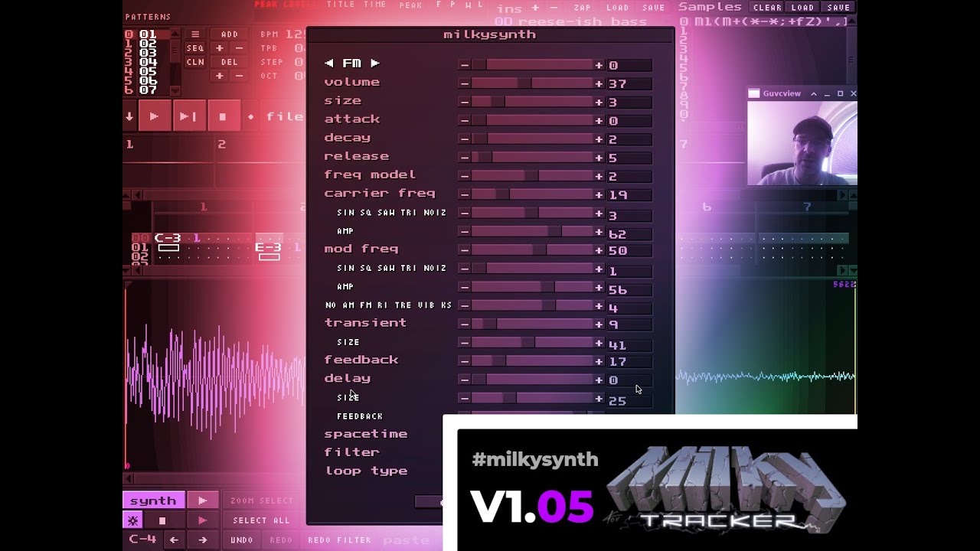Click the plus button on the release row

pyautogui.click(x=599, y=158)
